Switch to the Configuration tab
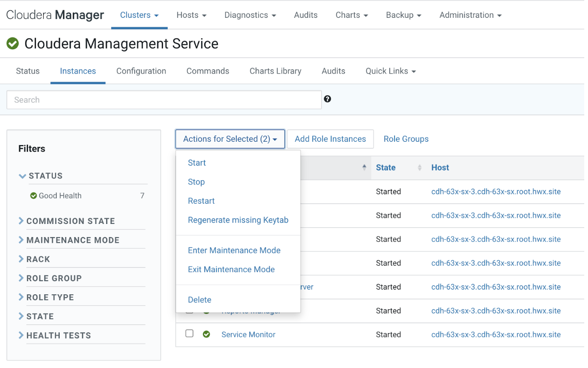This screenshot has width=588, height=368. [x=141, y=71]
